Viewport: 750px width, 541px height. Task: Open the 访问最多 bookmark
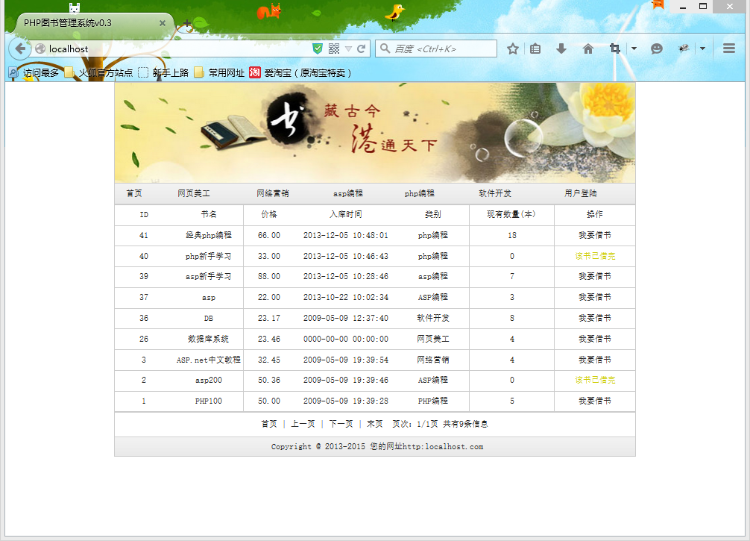click(34, 73)
